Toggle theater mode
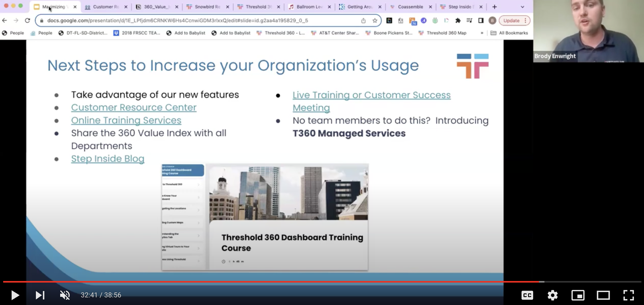644x305 pixels. coord(603,295)
